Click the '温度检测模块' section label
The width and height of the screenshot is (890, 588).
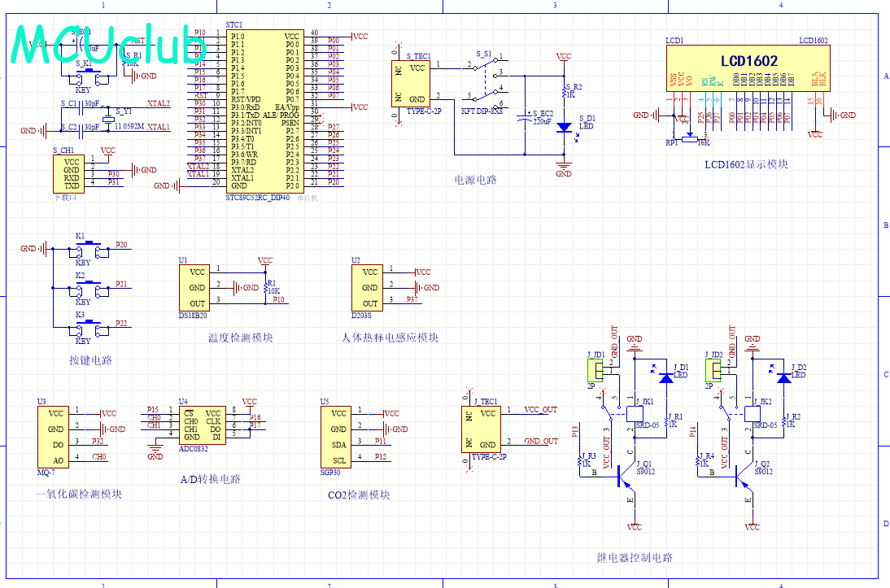(x=241, y=338)
